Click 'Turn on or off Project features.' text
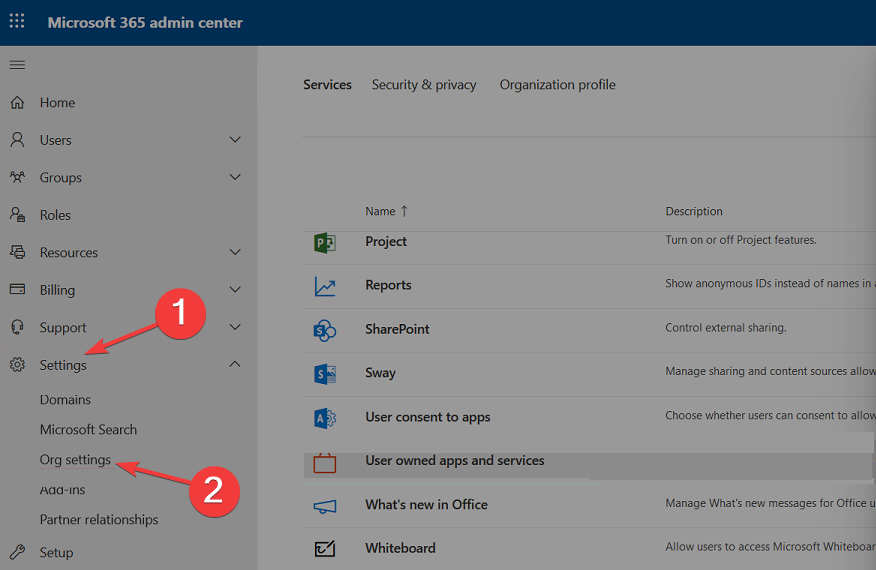This screenshot has width=876, height=570. pyautogui.click(x=741, y=240)
